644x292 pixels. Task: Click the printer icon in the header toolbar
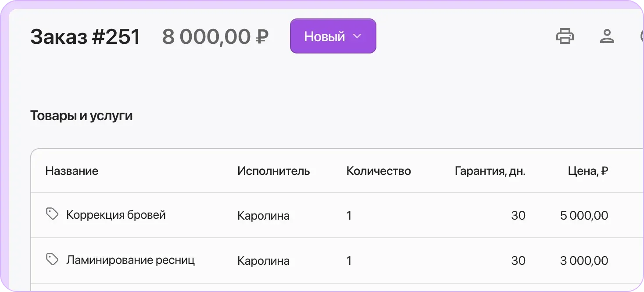tap(565, 36)
